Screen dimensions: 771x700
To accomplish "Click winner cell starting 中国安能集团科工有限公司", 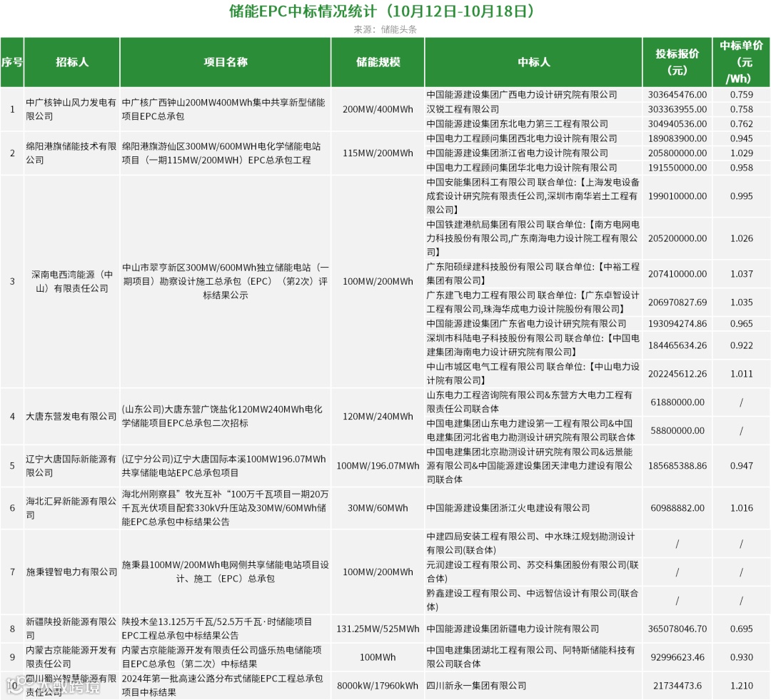I will (533, 196).
